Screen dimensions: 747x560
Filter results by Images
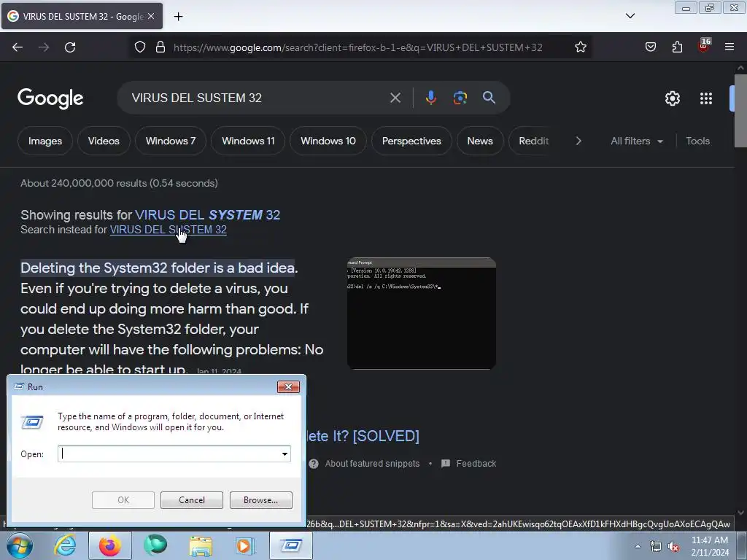coord(45,141)
